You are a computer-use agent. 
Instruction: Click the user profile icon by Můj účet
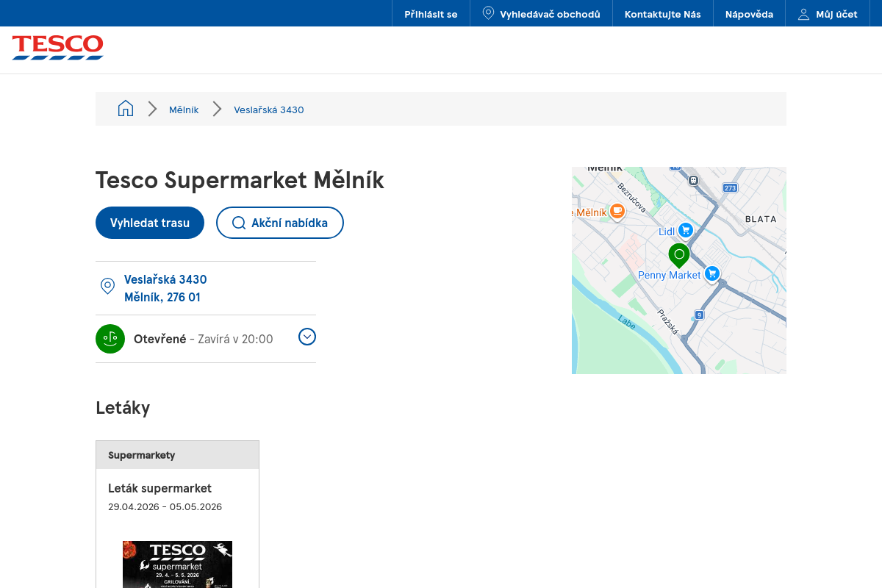tap(803, 14)
